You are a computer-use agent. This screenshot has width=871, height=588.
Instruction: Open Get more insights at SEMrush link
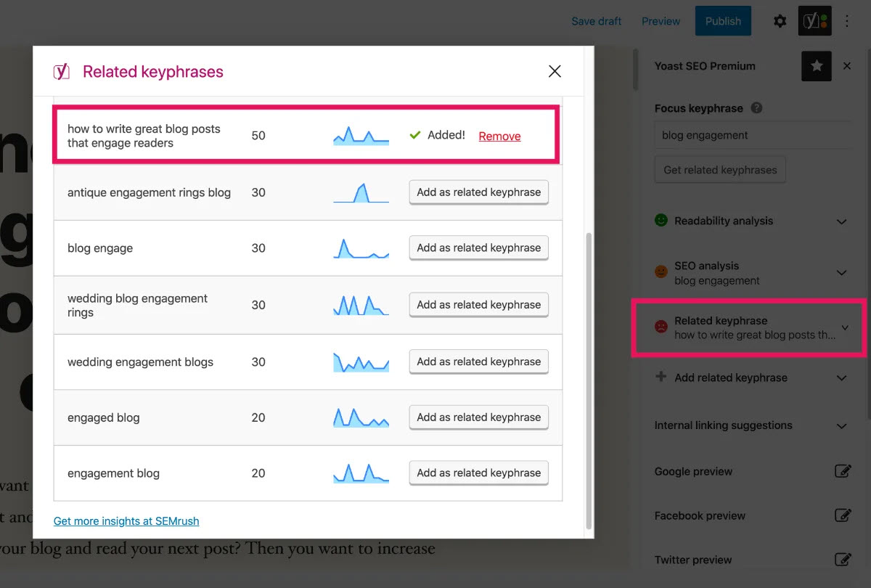click(126, 520)
